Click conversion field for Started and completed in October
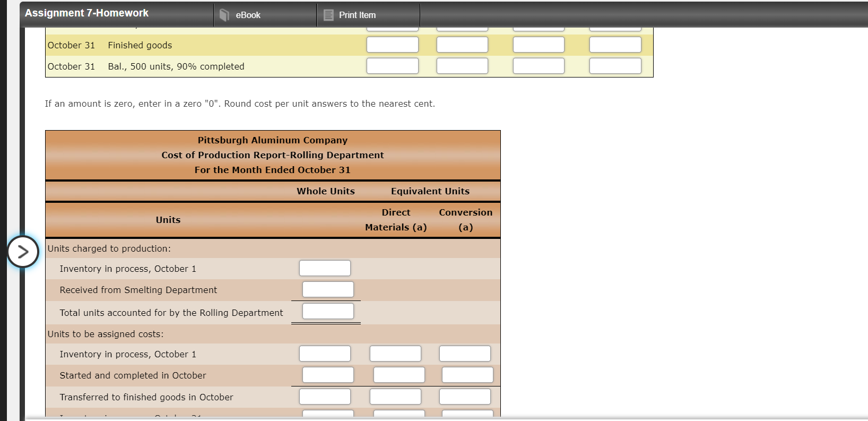The height and width of the screenshot is (421, 868). [467, 375]
